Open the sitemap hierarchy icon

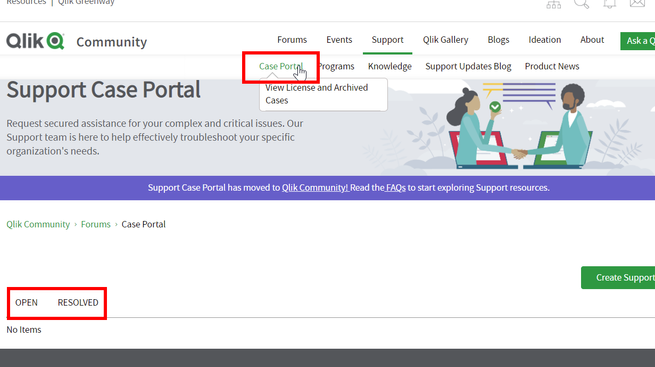coord(553,4)
